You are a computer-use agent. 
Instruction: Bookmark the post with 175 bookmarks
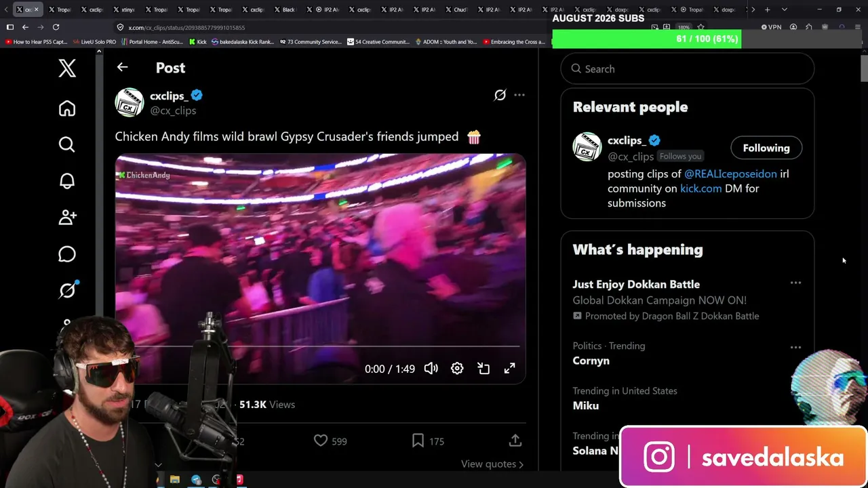[428, 441]
